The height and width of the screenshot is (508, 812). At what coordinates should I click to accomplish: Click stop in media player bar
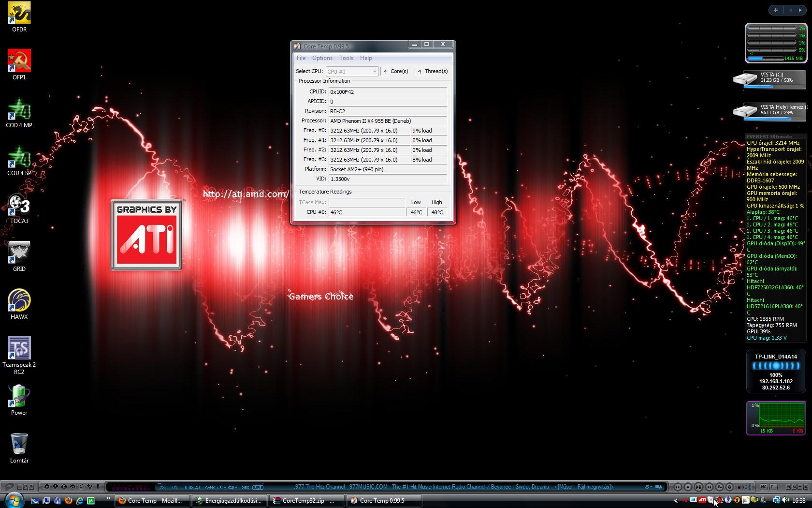(688, 487)
